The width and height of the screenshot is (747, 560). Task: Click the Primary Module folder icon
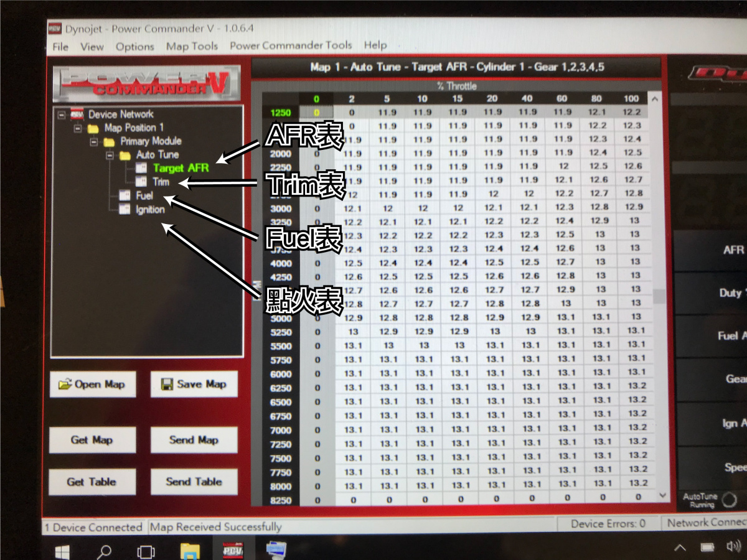[110, 142]
